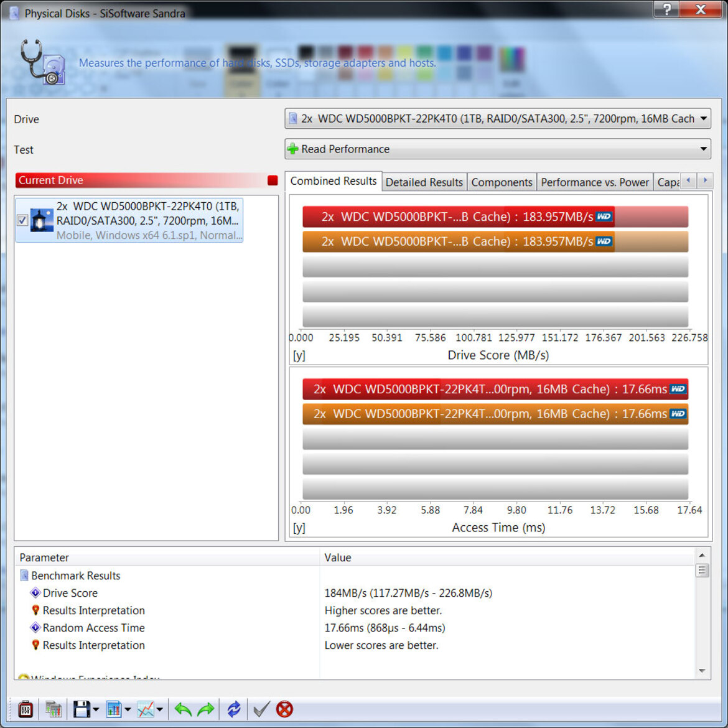Click the results list scrollbar thumb
Viewport: 728px width, 728px height.
(x=702, y=570)
